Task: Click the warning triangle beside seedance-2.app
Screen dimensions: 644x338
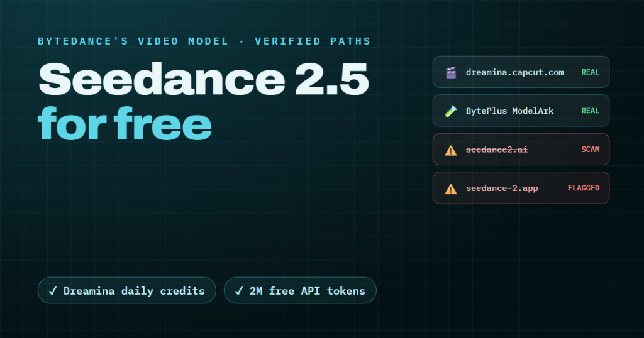Action: click(x=451, y=188)
